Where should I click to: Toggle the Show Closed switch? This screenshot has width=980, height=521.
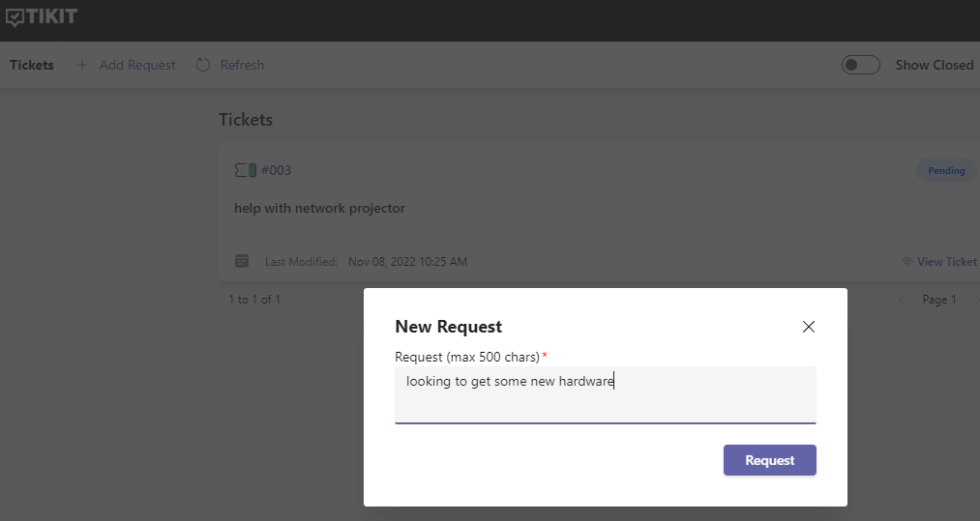(861, 65)
